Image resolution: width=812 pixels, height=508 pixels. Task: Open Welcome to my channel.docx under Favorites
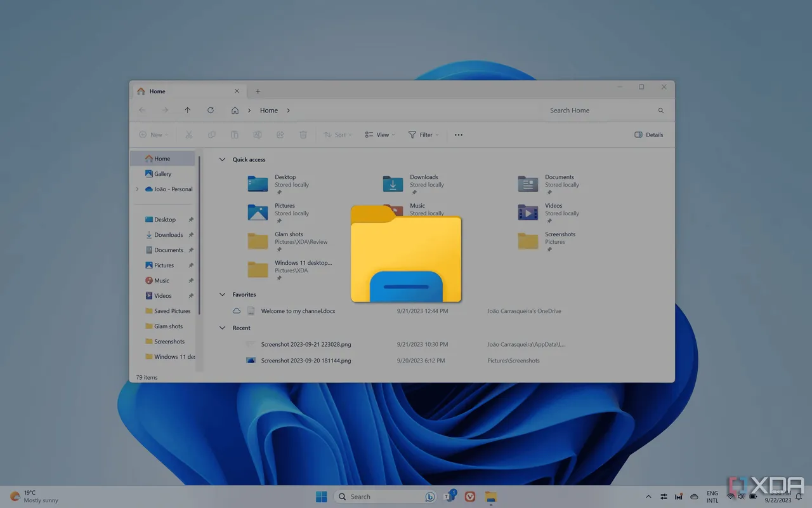point(296,311)
